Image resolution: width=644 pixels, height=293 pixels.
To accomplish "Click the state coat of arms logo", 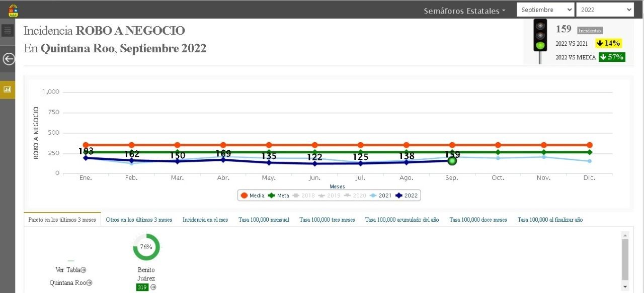I will click(13, 10).
